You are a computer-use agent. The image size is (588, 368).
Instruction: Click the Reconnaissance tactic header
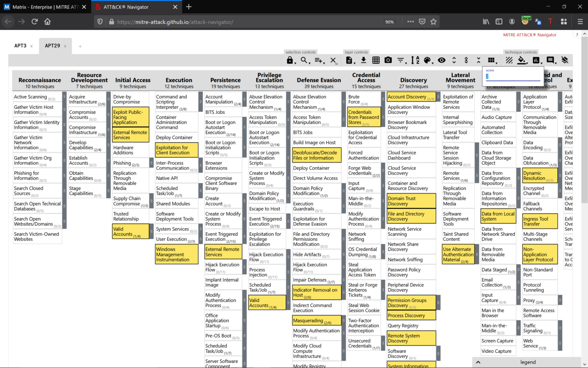pyautogui.click(x=40, y=80)
